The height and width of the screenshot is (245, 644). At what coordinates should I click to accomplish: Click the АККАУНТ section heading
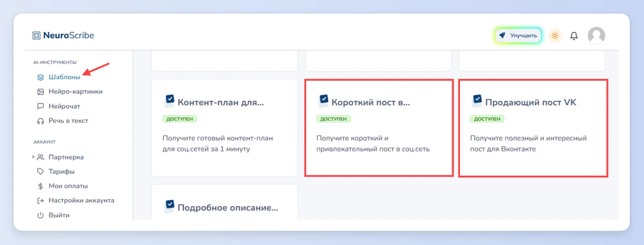pos(45,142)
